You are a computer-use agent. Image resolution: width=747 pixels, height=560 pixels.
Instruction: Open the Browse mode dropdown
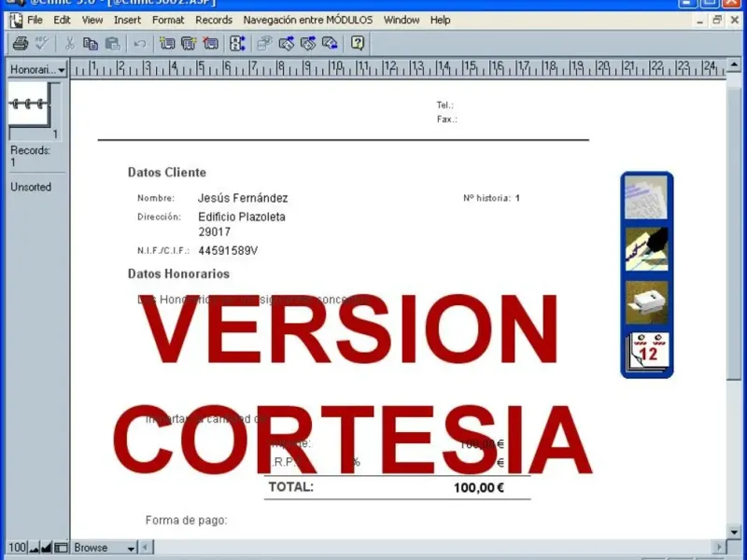click(x=104, y=548)
